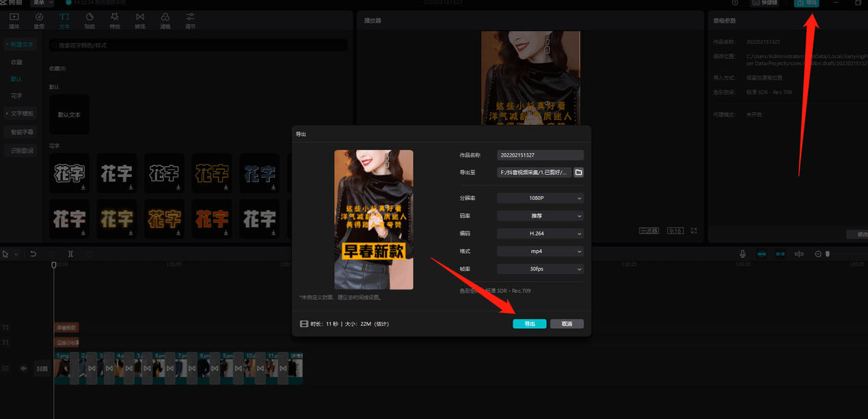
Task: Browse export folder with folder icon
Action: [x=579, y=173]
